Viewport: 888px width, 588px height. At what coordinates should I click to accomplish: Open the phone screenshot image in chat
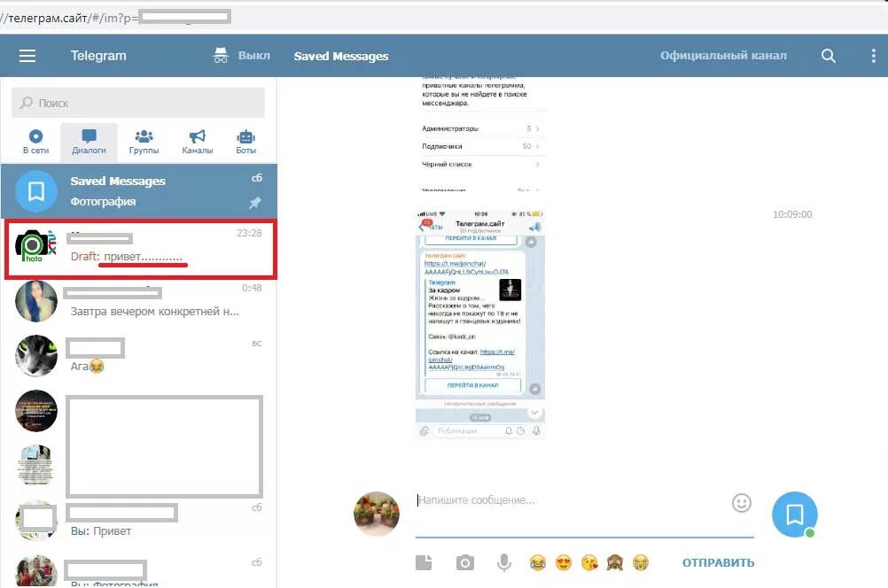point(480,325)
